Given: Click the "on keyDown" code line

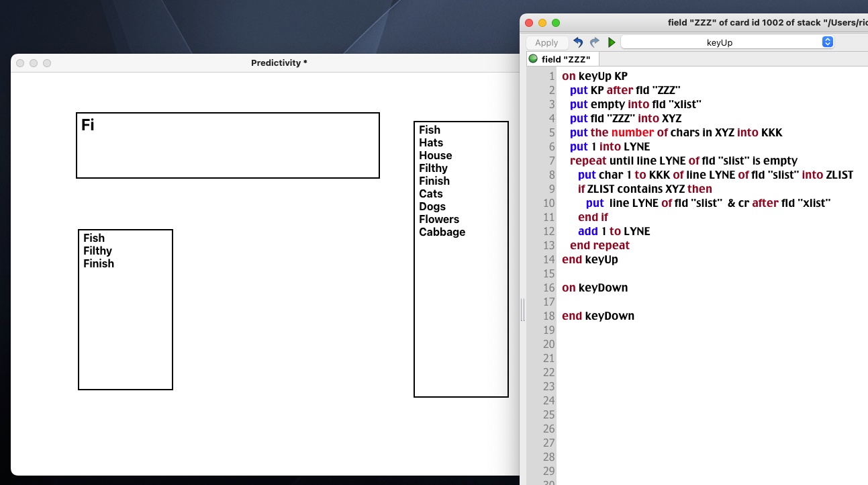Looking at the screenshot, I should [x=595, y=288].
